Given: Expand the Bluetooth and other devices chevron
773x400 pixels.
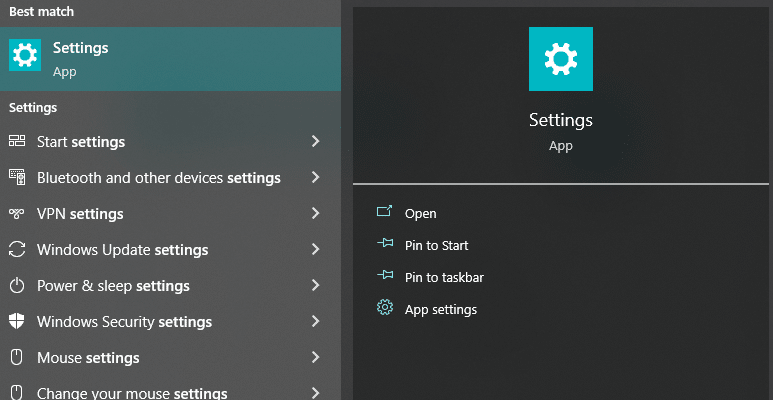Looking at the screenshot, I should click(x=316, y=178).
